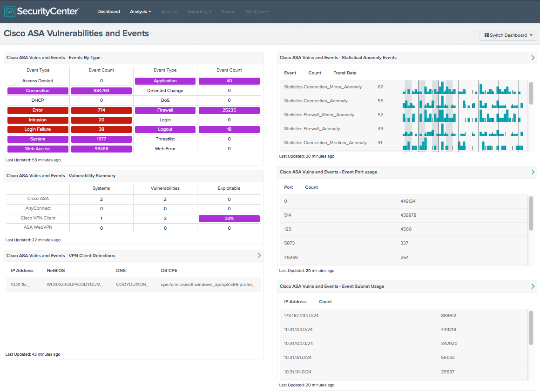This screenshot has width=540, height=392.
Task: Click the AnyConnect row label
Action: tap(38, 208)
